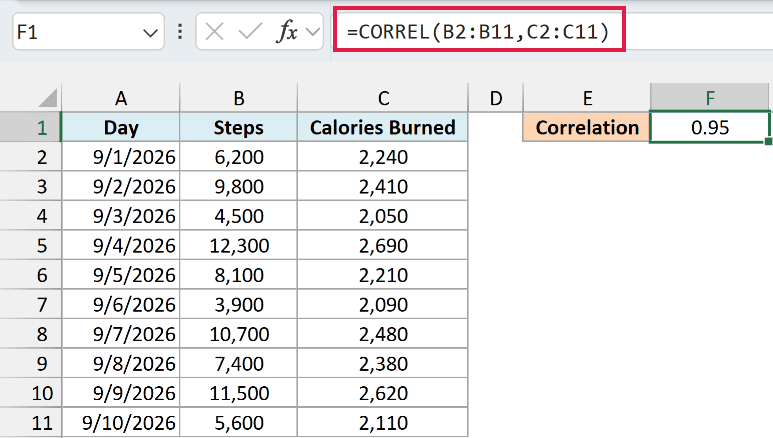The image size is (773, 438).
Task: Click the Day header cell
Action: point(121,127)
